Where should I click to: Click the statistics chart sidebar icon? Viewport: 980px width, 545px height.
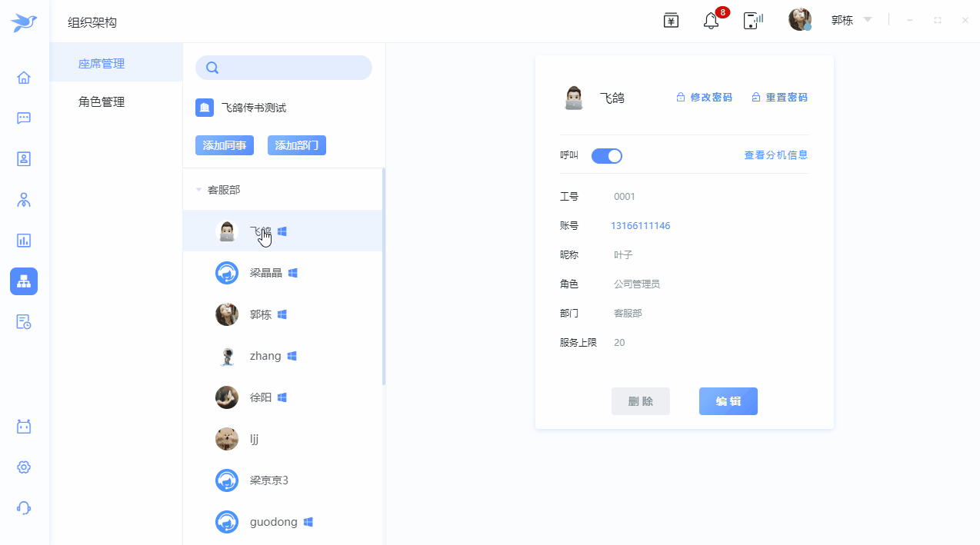(x=24, y=241)
